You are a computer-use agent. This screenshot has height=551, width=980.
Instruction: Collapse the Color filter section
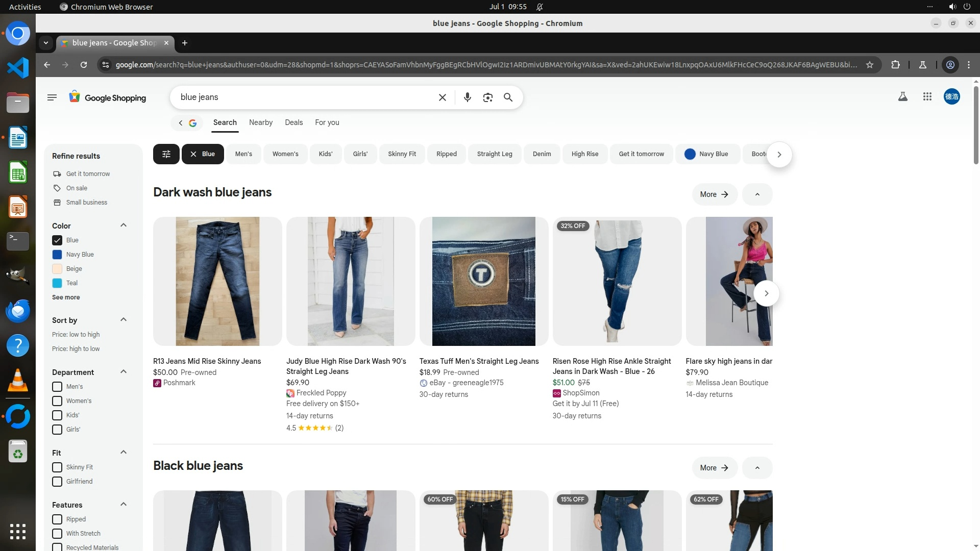(123, 226)
